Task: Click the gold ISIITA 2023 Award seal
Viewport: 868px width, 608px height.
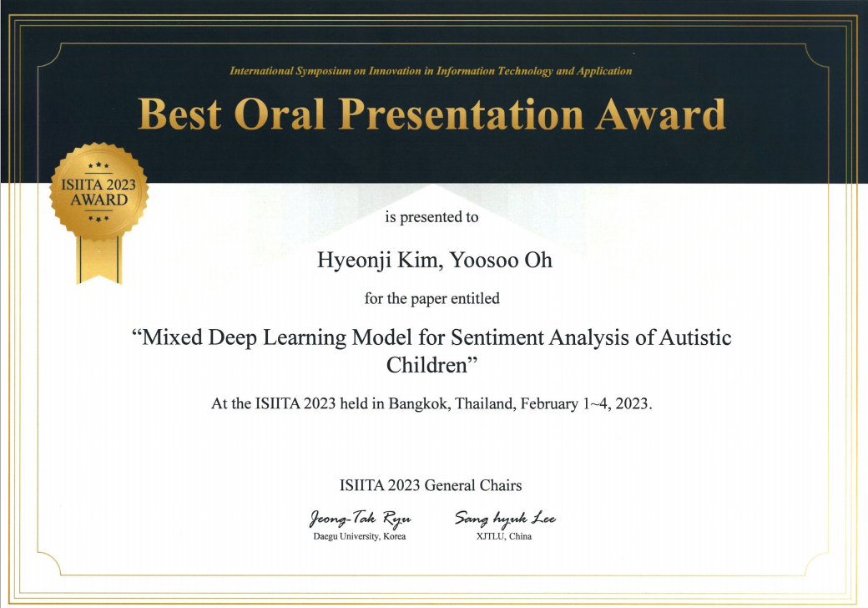Action: (x=99, y=192)
